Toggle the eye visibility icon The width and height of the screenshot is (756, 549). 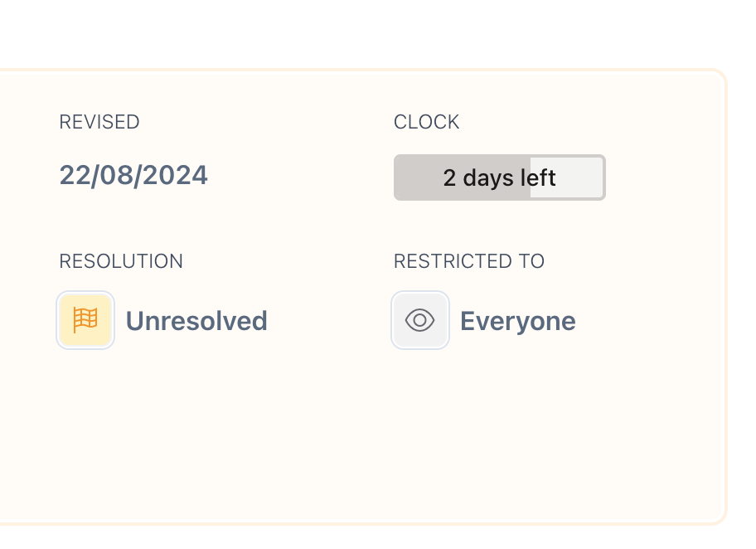tap(420, 320)
